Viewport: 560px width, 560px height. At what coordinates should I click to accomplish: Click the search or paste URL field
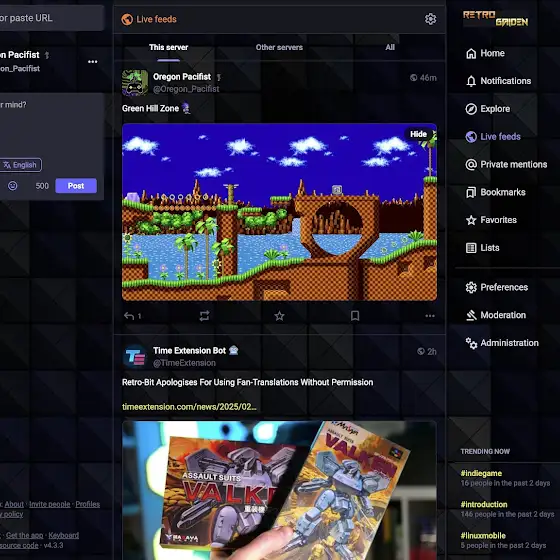pyautogui.click(x=52, y=18)
